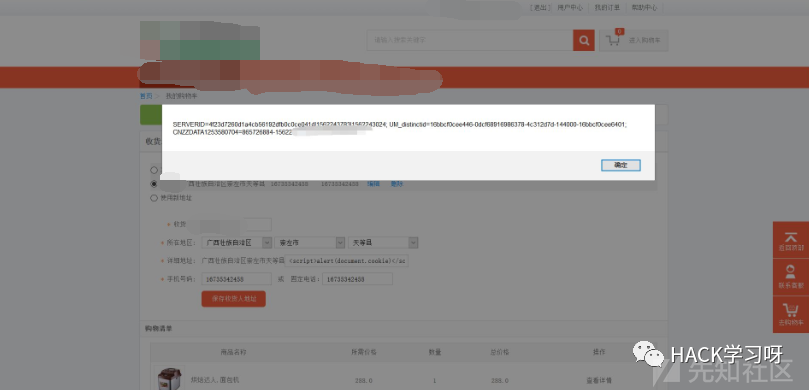Open product name 烘焙达人,面包机
Viewport: 809px width, 390px height.
tap(215, 380)
